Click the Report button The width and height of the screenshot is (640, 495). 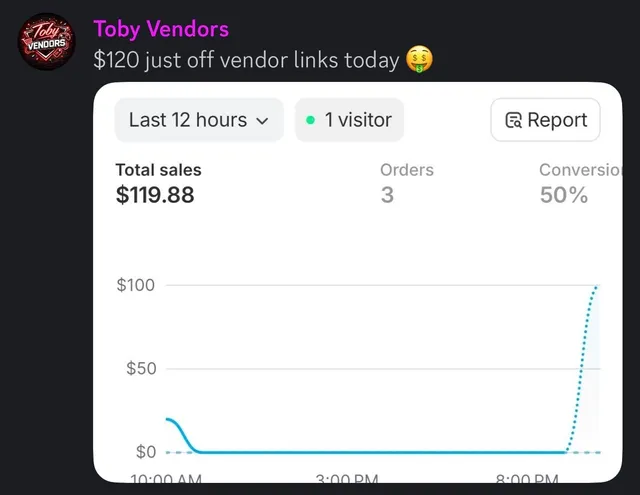545,120
